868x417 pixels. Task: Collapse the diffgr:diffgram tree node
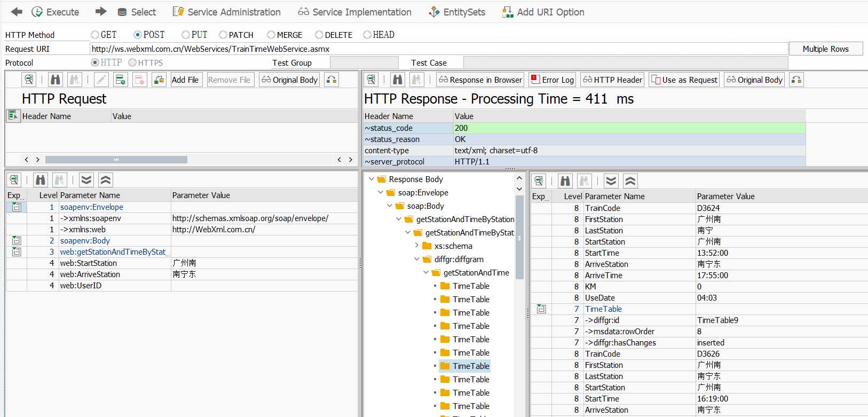417,259
